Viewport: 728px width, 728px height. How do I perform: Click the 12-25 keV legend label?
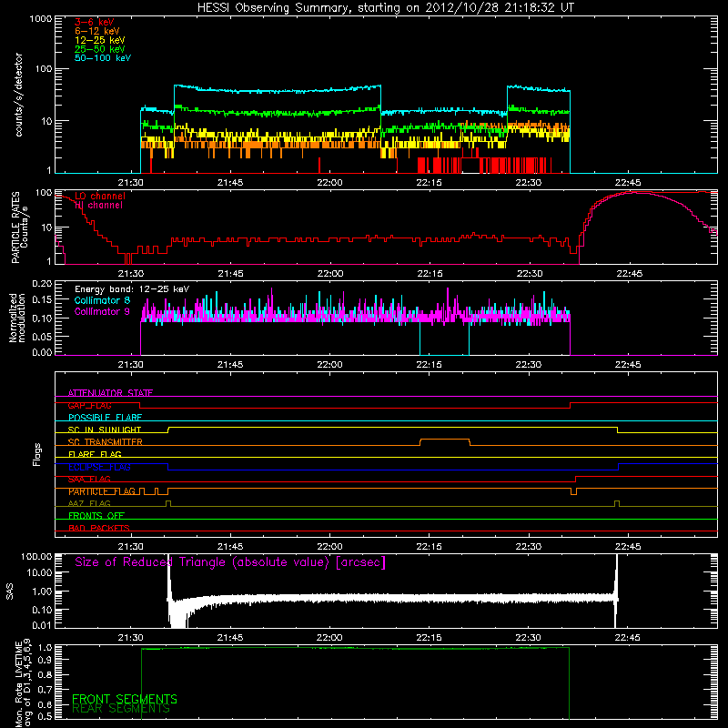pos(100,40)
